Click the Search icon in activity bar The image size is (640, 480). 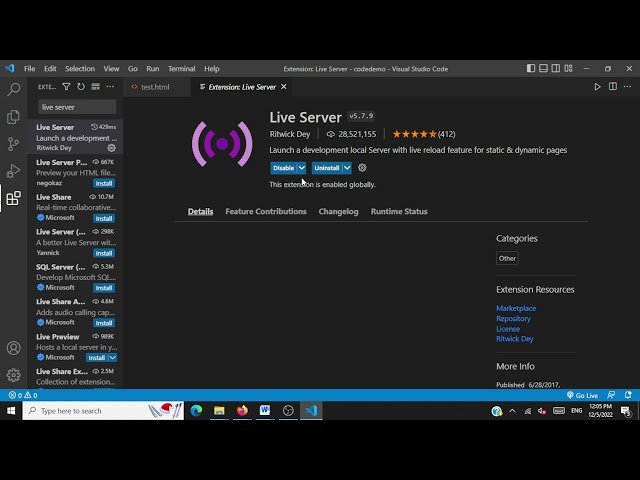click(13, 90)
